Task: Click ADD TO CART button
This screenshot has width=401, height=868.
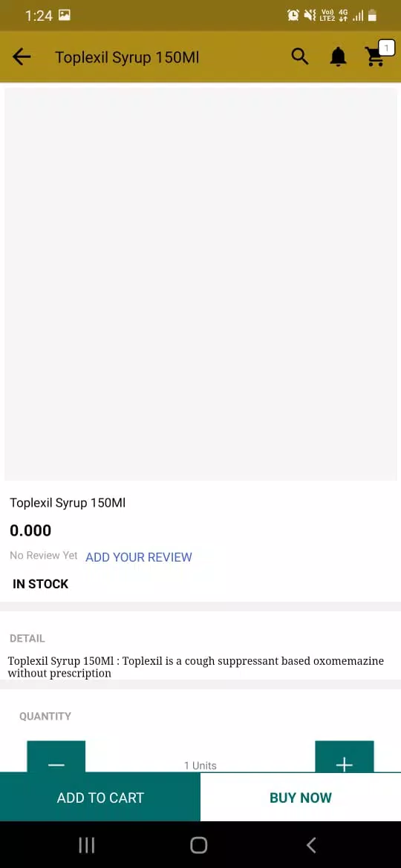Action: (100, 797)
